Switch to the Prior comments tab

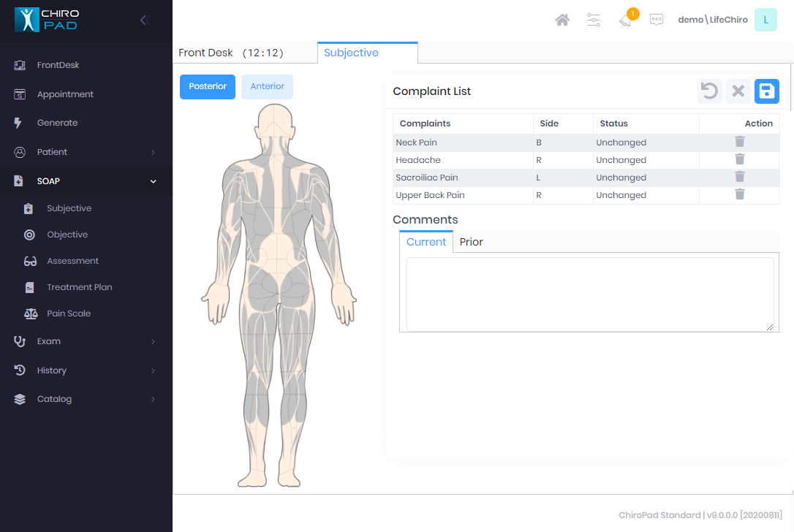coord(471,241)
